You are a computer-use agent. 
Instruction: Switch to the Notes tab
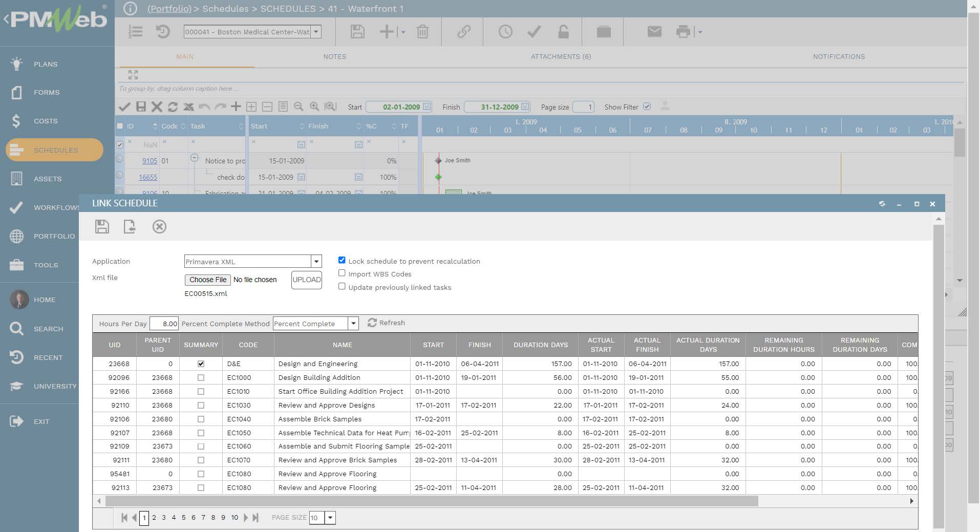pyautogui.click(x=334, y=57)
